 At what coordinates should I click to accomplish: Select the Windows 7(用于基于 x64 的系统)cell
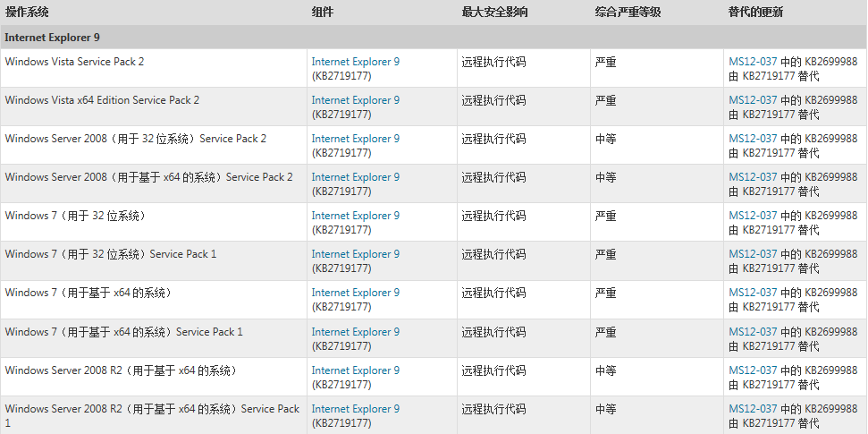click(154, 299)
